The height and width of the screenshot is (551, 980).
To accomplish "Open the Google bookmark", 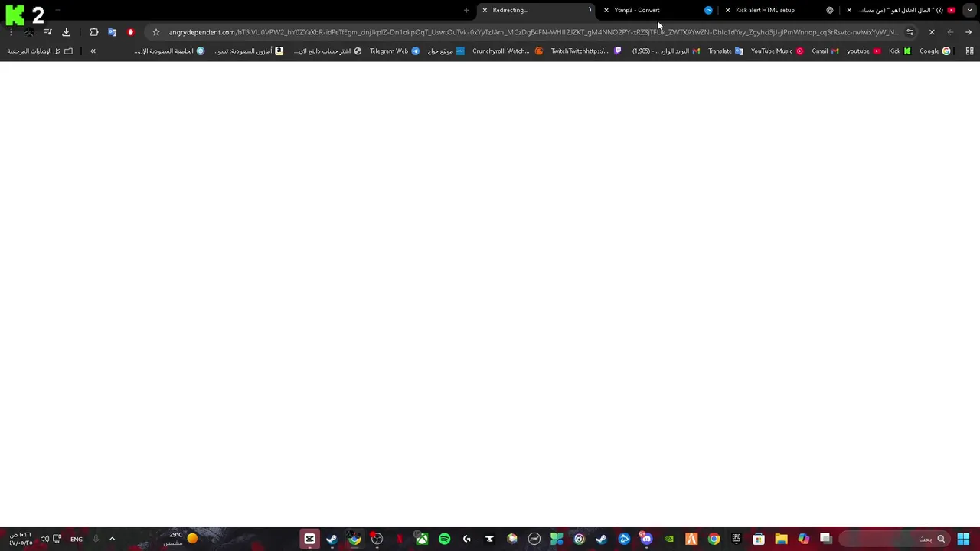I will 935,51.
